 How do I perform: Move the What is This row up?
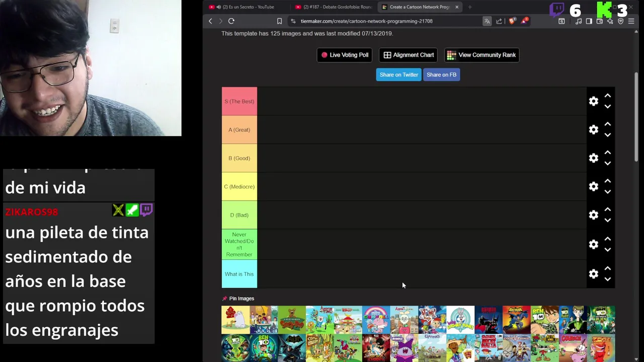click(607, 268)
